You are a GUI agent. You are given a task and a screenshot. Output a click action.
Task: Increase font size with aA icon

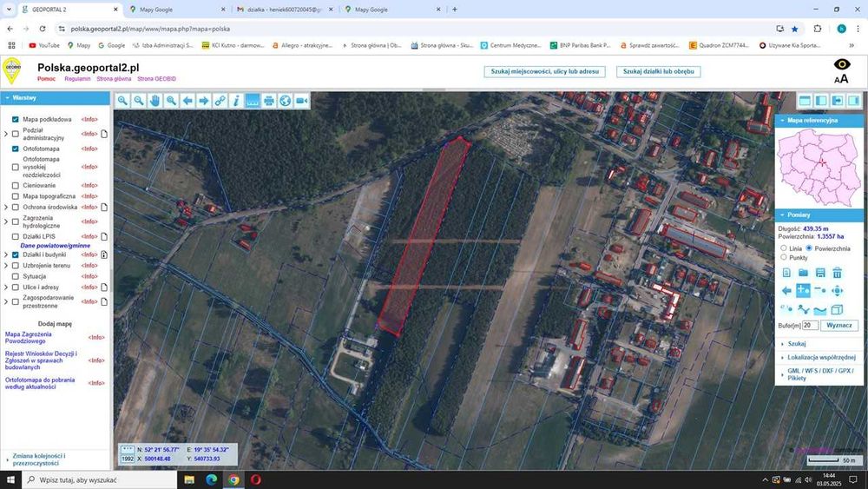pyautogui.click(x=841, y=79)
